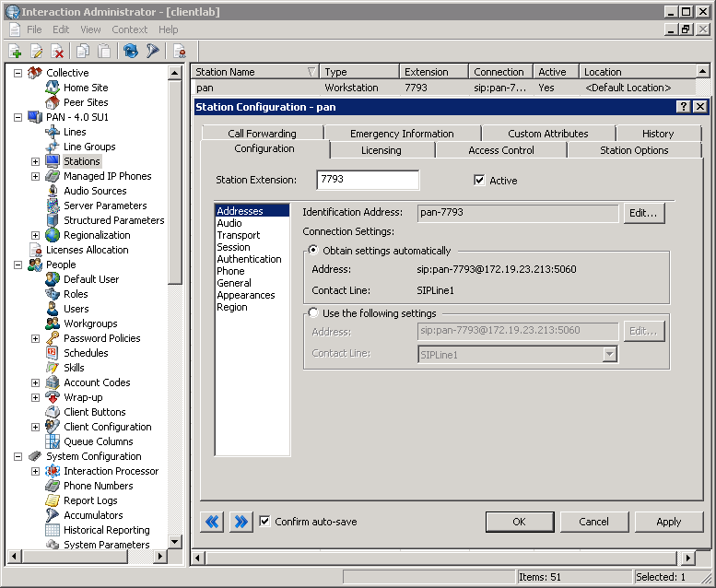Click the Edit pencil toolbar icon

(37, 52)
